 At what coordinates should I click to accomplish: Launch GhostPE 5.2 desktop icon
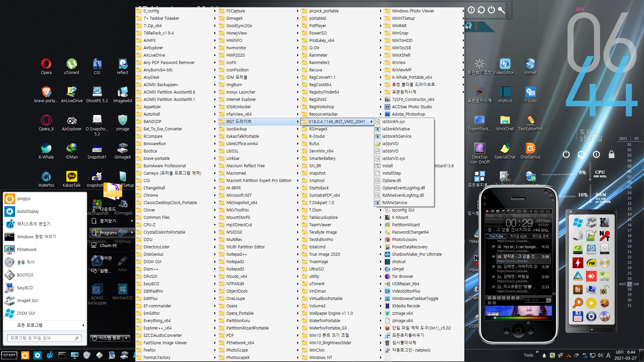pyautogui.click(x=97, y=95)
